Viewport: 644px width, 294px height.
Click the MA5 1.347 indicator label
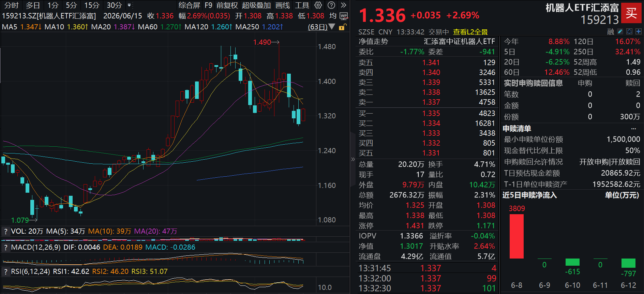21,27
